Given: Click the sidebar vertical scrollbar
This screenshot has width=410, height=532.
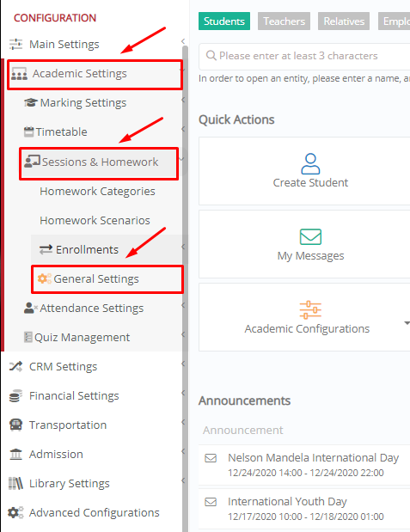Looking at the screenshot, I should coord(185,289).
